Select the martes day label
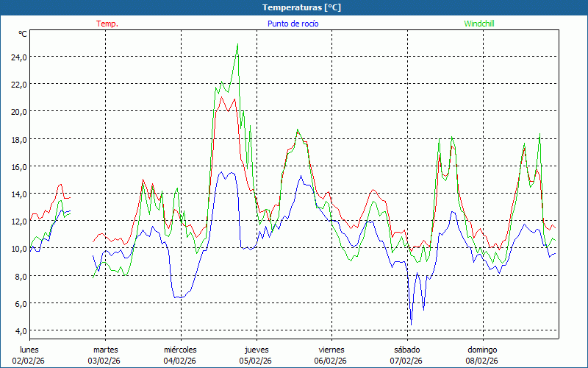588x368 pixels. tap(105, 350)
